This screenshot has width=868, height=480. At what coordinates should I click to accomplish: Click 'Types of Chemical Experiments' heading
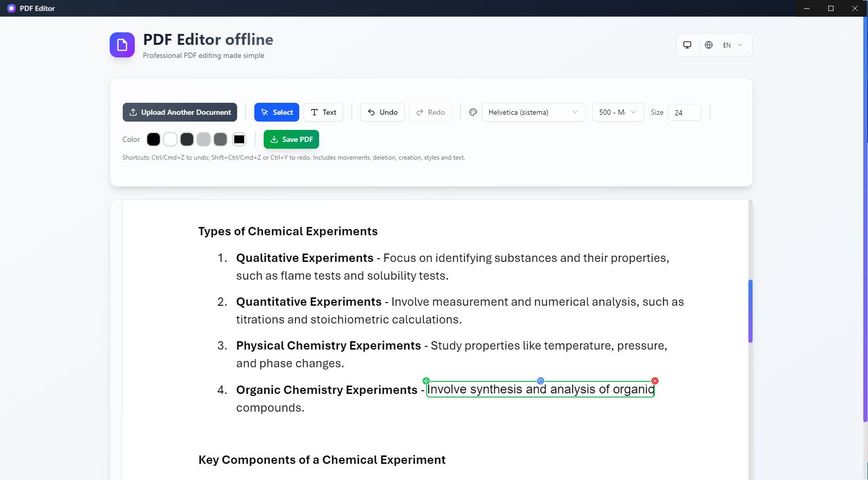(x=288, y=231)
